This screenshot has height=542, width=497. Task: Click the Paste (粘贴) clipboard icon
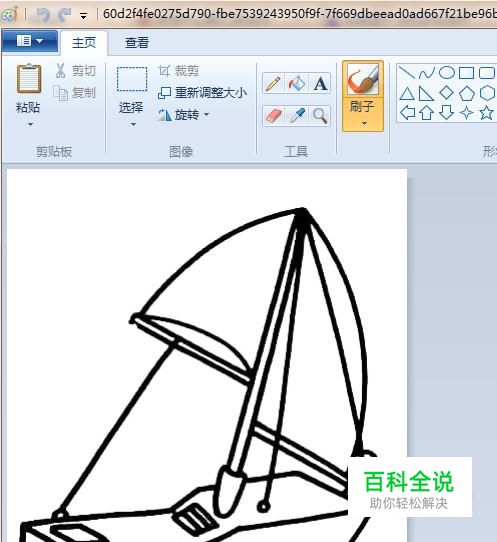point(29,79)
